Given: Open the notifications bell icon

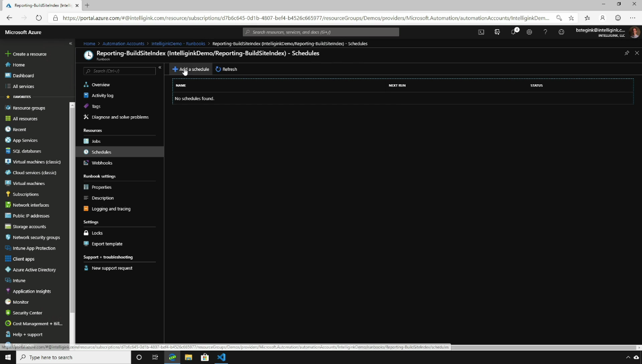Looking at the screenshot, I should point(513,32).
